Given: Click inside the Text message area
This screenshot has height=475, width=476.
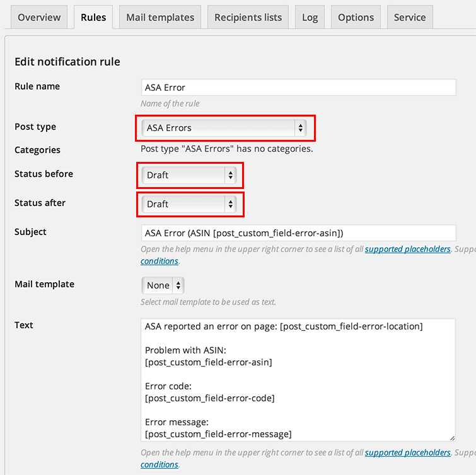Looking at the screenshot, I should click(298, 380).
